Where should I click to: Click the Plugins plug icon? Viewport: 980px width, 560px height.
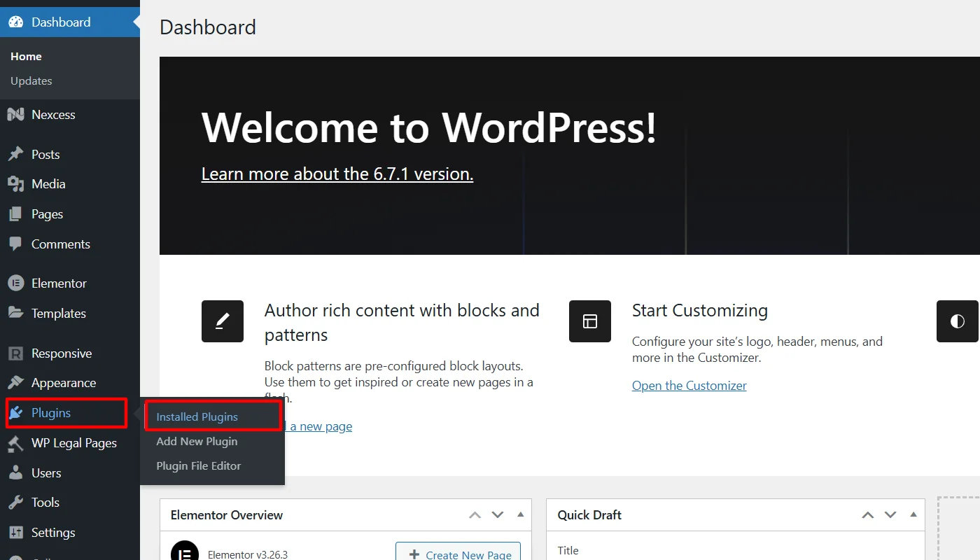point(15,413)
